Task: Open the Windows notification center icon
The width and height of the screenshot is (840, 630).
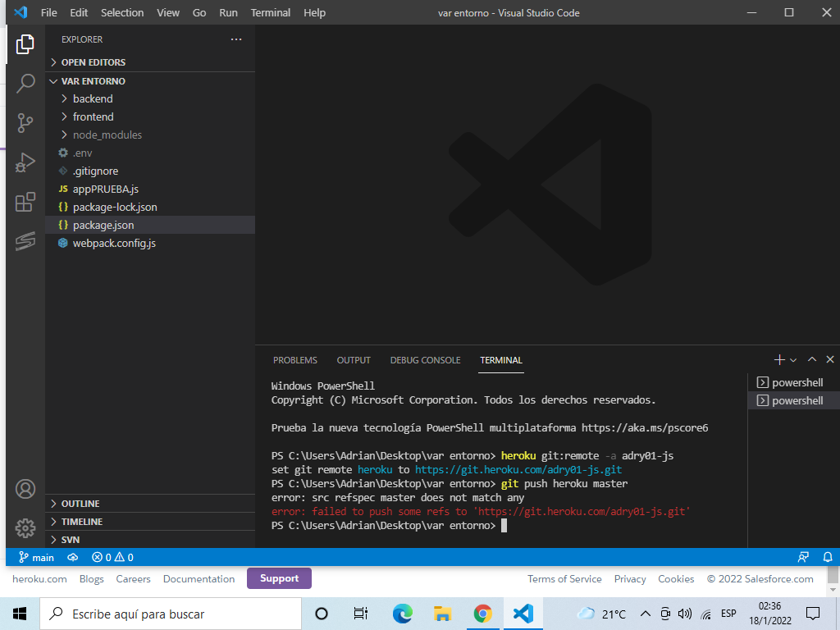Action: pyautogui.click(x=813, y=614)
